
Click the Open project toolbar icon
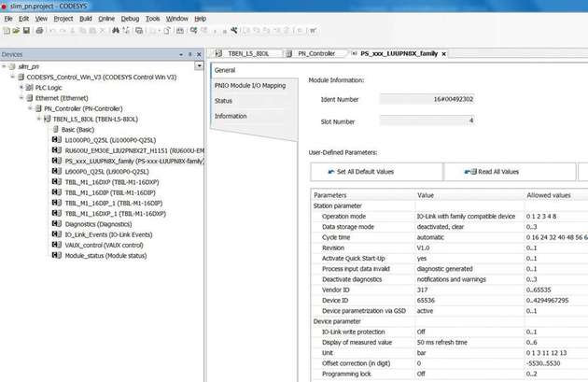[x=16, y=31]
